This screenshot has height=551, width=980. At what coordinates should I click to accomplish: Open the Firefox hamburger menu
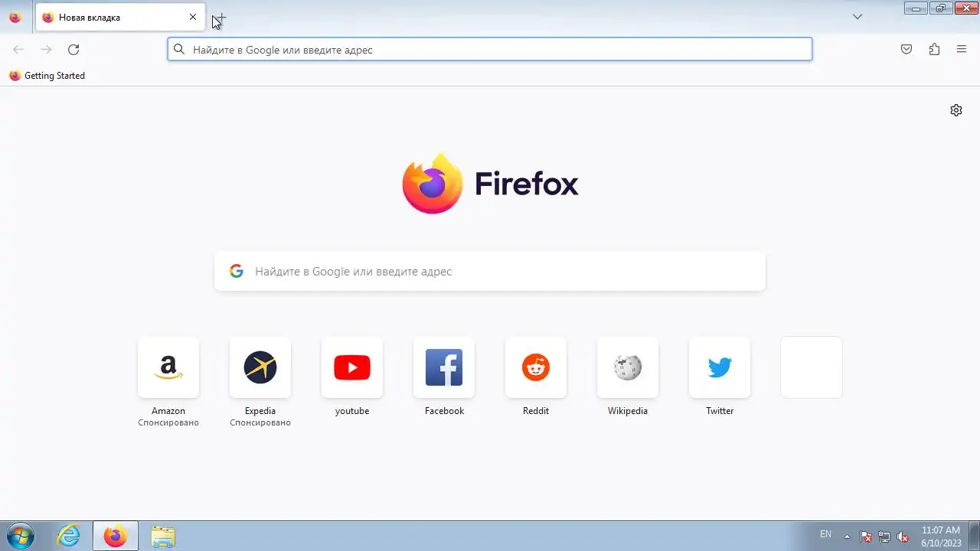click(962, 50)
